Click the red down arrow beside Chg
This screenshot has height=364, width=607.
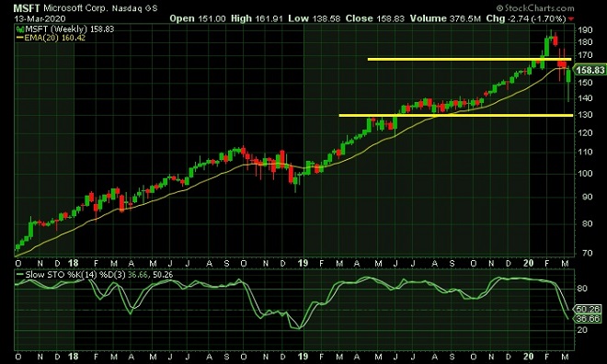point(571,19)
